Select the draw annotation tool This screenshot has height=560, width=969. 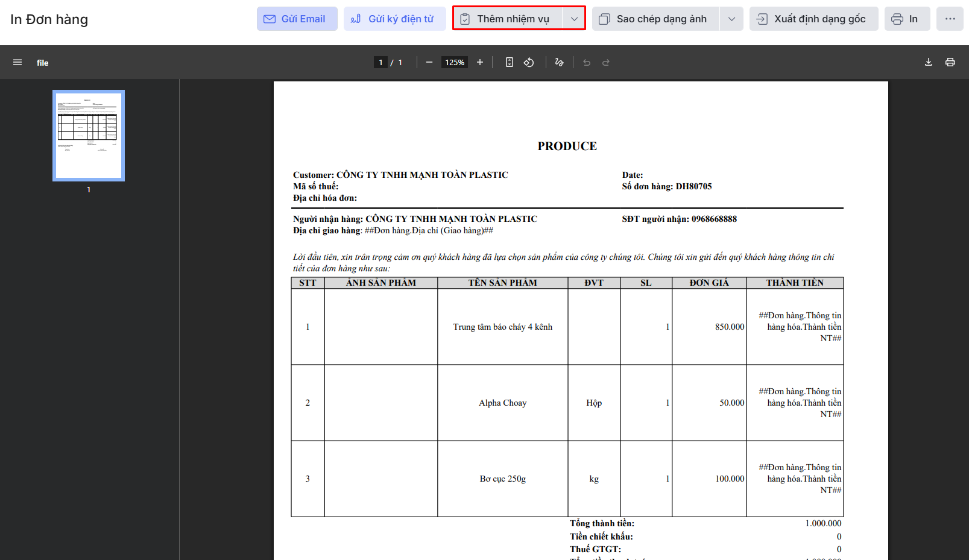click(x=559, y=62)
